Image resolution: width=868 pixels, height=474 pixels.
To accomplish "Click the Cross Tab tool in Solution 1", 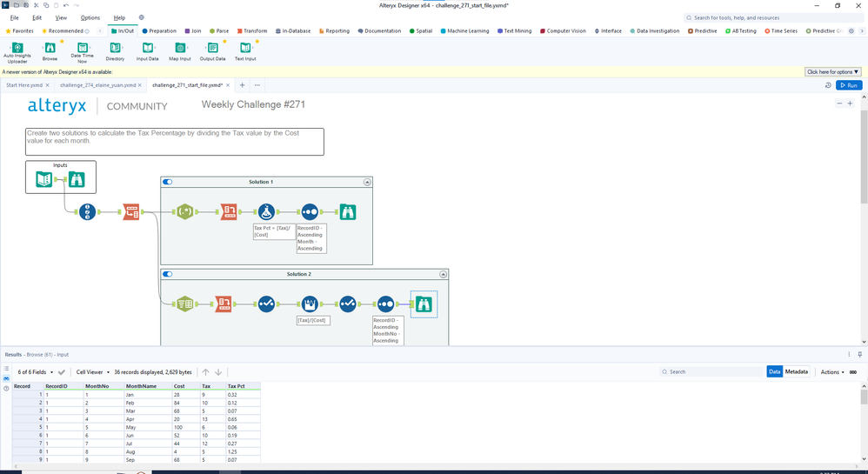I will click(229, 211).
